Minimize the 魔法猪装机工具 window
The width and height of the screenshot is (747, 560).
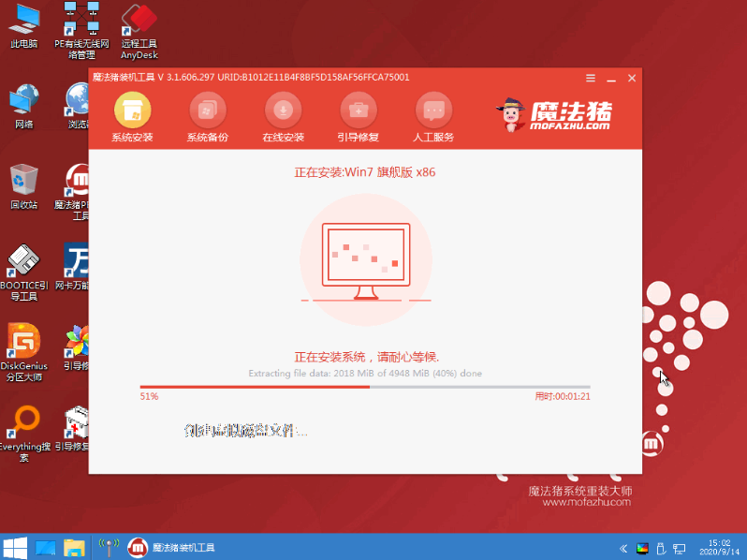click(x=611, y=79)
